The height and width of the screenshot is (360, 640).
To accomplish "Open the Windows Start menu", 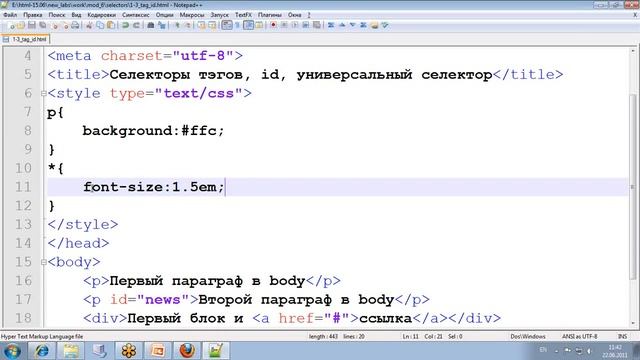I will click(11, 351).
